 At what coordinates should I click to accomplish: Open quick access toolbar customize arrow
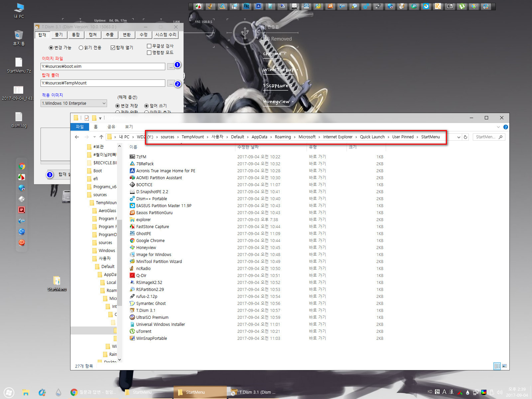(100, 118)
